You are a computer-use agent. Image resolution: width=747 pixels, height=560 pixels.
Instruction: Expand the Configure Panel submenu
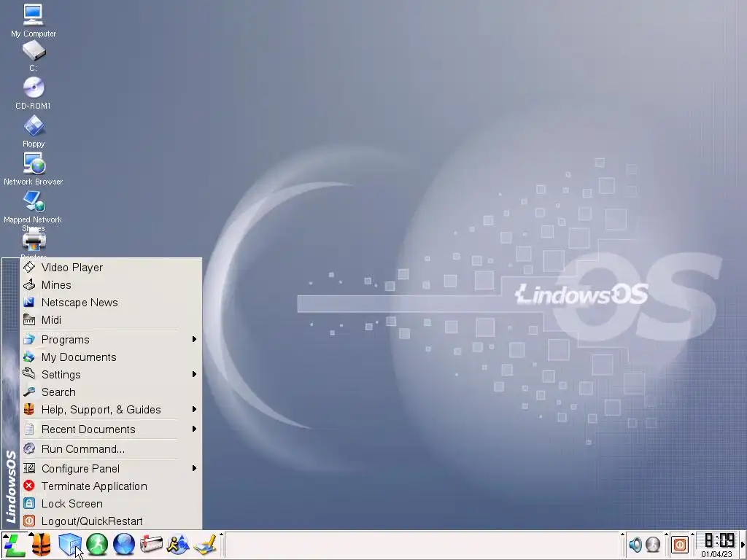[x=111, y=469]
